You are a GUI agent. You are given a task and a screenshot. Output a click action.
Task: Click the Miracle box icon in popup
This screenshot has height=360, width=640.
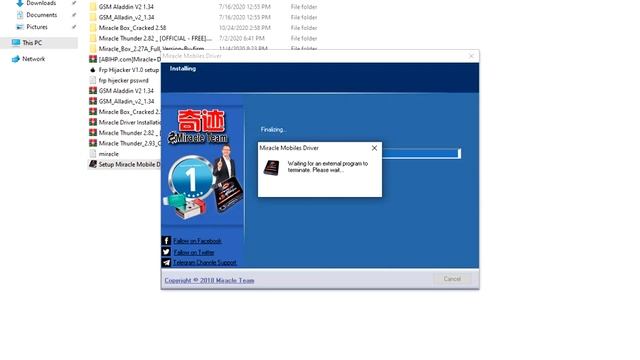[271, 167]
